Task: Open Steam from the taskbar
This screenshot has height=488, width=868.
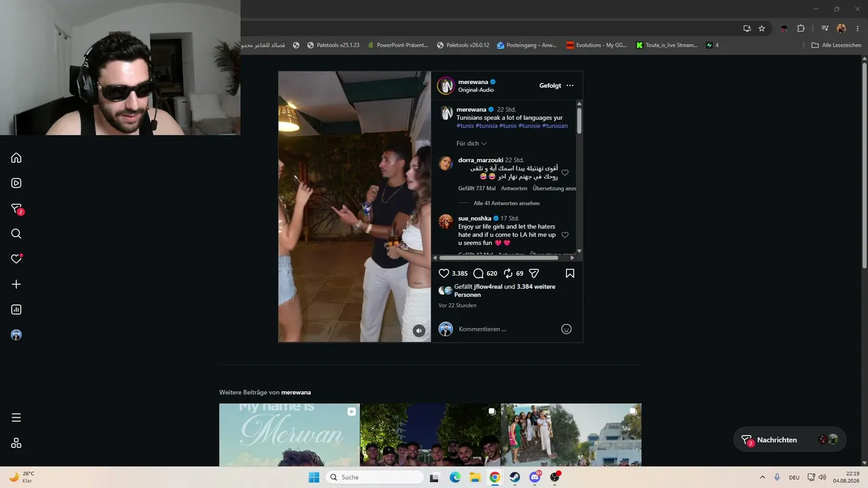Action: [x=514, y=477]
